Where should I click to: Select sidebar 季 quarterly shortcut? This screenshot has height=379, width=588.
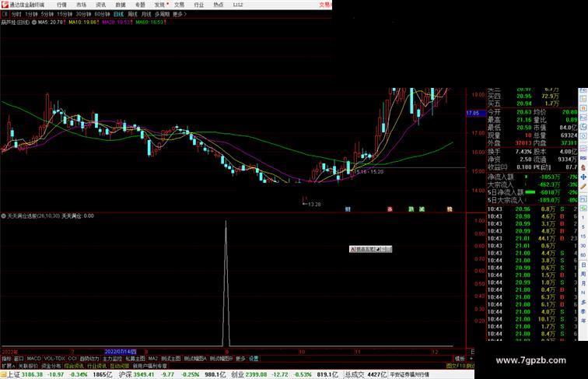583,311
